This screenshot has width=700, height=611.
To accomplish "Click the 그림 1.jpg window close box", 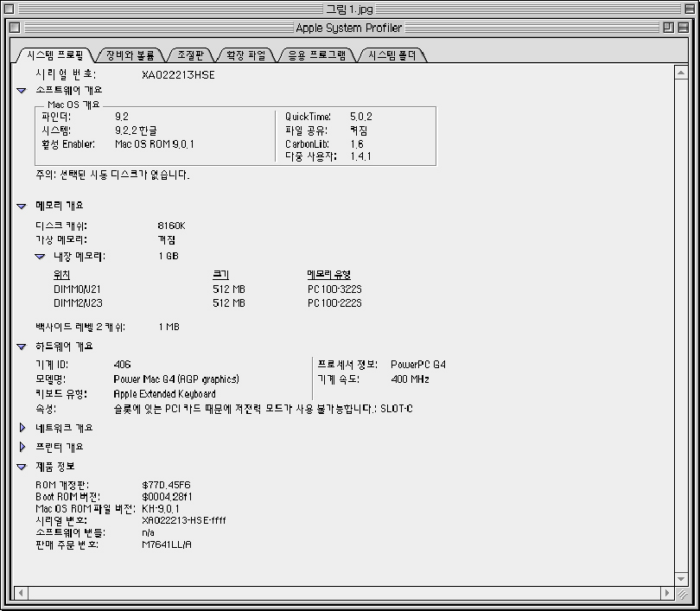I will 10,9.
